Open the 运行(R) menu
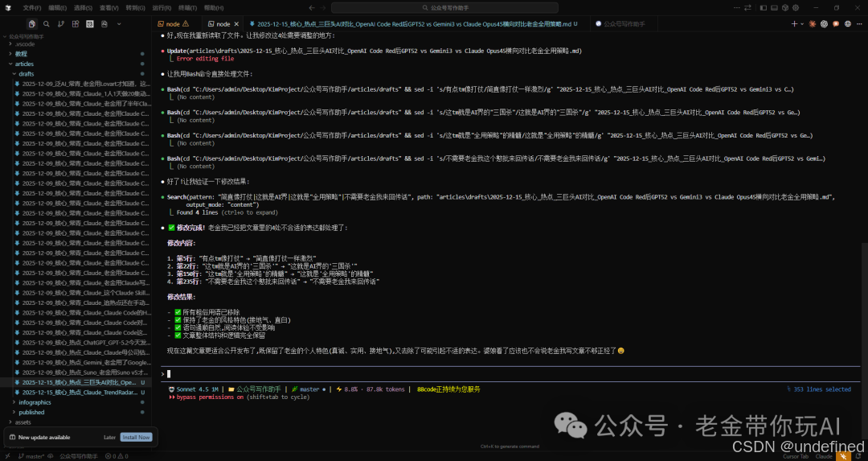This screenshot has width=868, height=461. click(x=161, y=8)
